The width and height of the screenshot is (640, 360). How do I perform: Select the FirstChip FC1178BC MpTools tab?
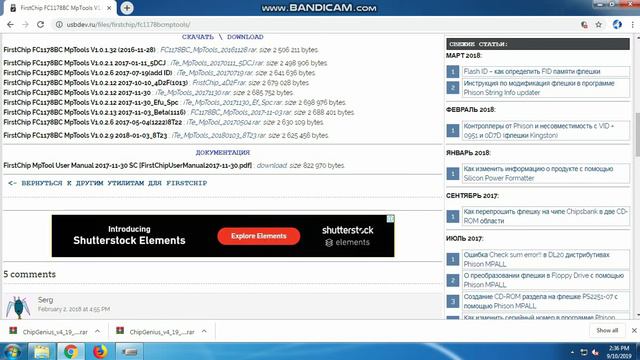pyautogui.click(x=60, y=8)
